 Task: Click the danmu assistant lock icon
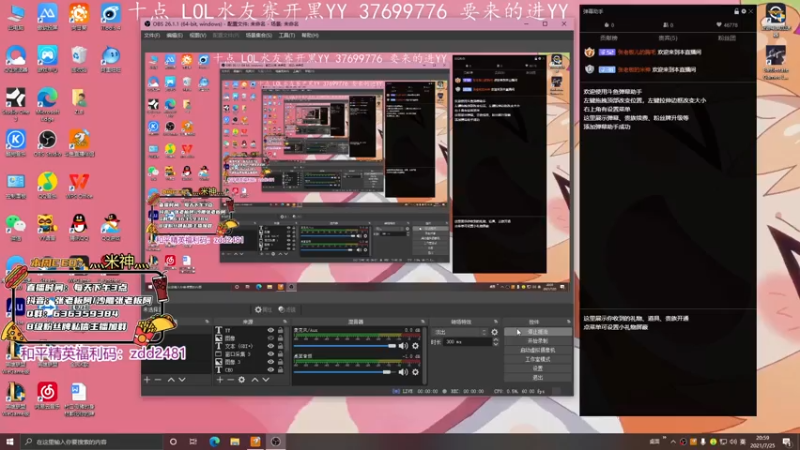click(736, 11)
